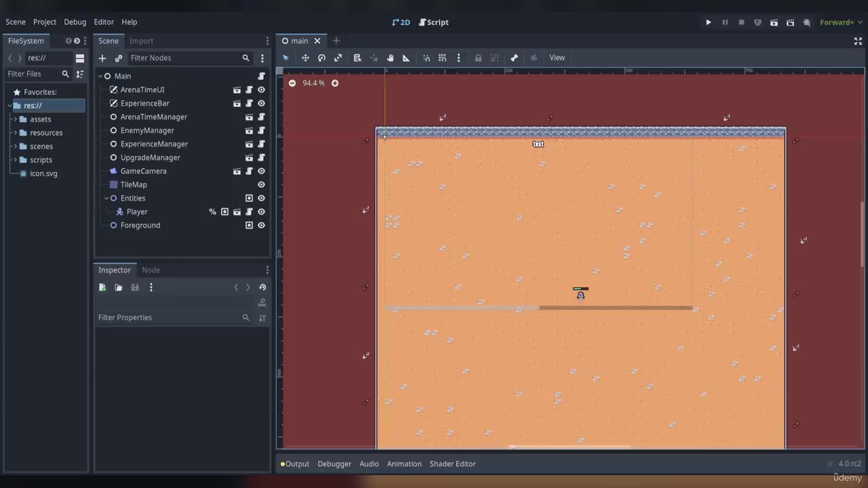Activate the Scale Mode tool
The height and width of the screenshot is (488, 868).
[x=338, y=58]
